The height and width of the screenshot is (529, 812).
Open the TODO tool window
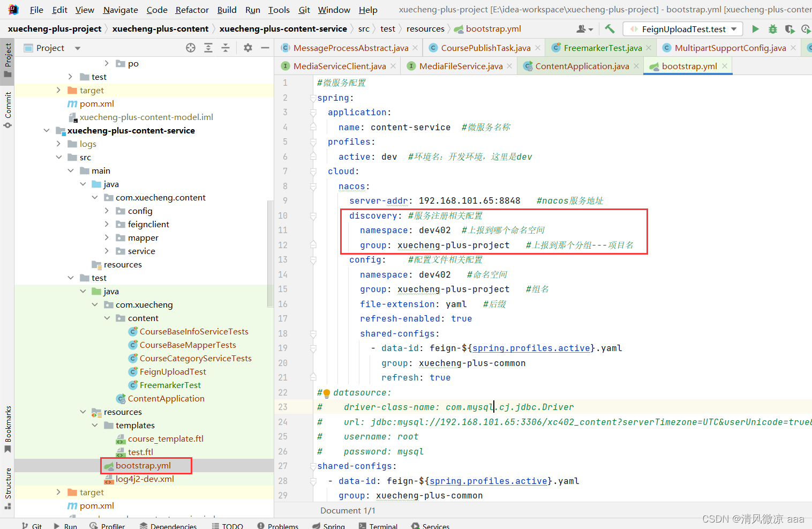tap(227, 526)
